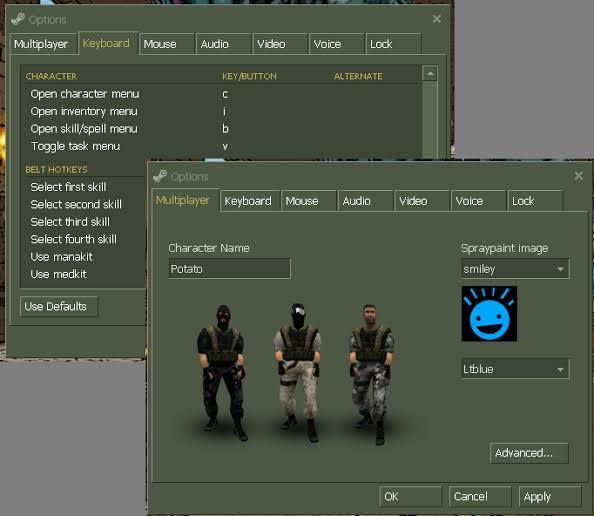Open Video tab in front Options window
The height and width of the screenshot is (516, 594).
(x=422, y=201)
